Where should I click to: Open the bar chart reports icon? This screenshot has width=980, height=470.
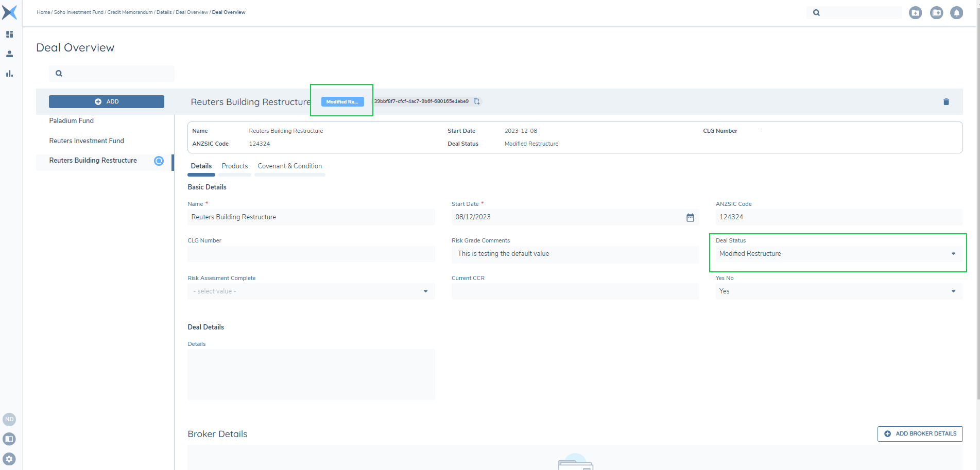click(x=9, y=74)
